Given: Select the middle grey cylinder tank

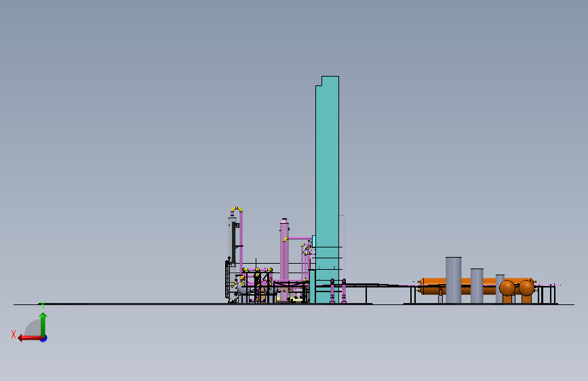Looking at the screenshot, I should pos(477,285).
